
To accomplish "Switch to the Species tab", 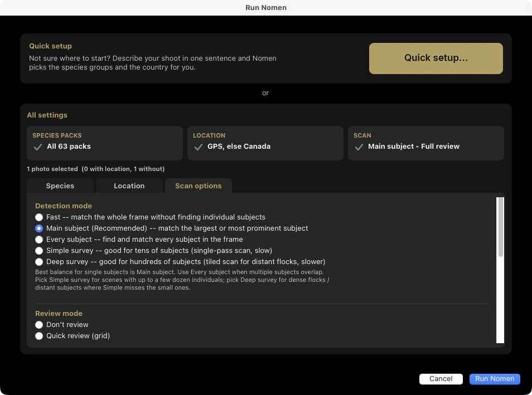I will (x=60, y=186).
